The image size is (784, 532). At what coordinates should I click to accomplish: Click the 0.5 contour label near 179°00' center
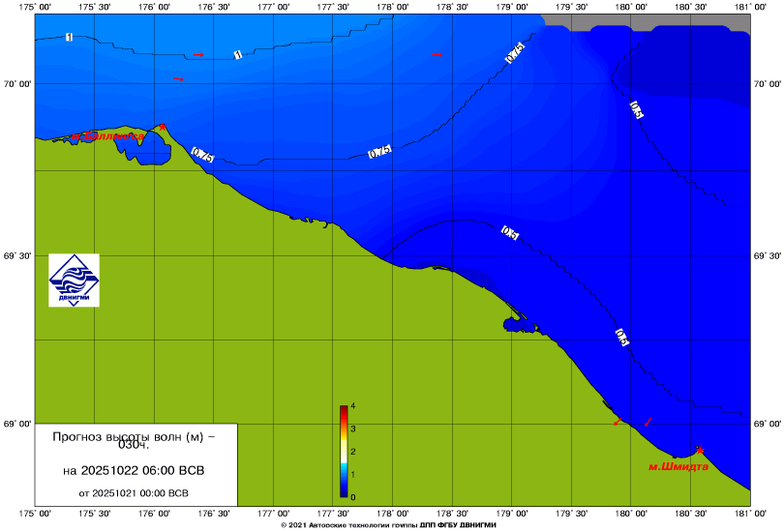510,232
